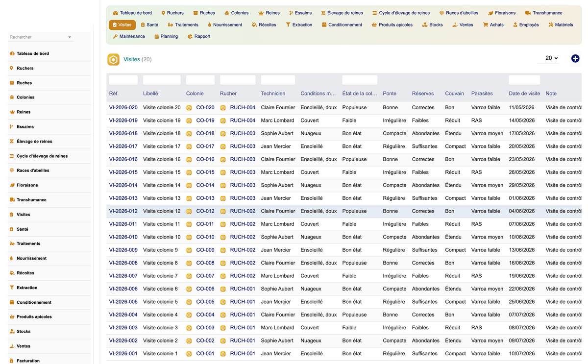588x364 pixels.
Task: Open Planning in top navigation
Action: coord(166,36)
